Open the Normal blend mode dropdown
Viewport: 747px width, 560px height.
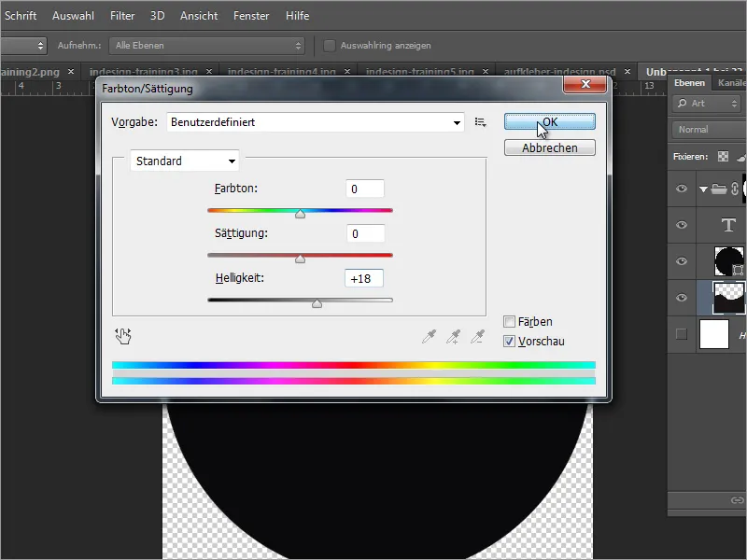pyautogui.click(x=709, y=130)
